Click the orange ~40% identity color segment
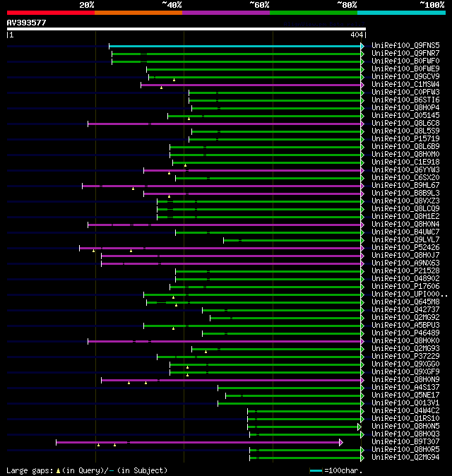The image size is (452, 476). 138,13
